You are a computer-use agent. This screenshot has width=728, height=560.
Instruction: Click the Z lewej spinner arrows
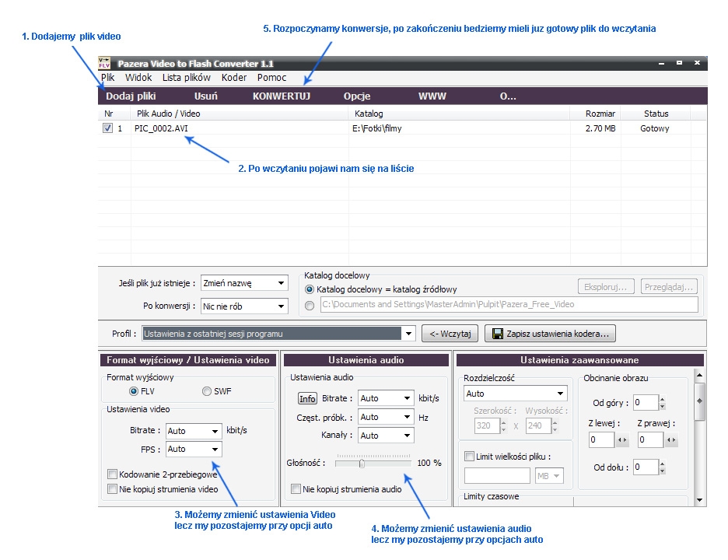[x=622, y=439]
